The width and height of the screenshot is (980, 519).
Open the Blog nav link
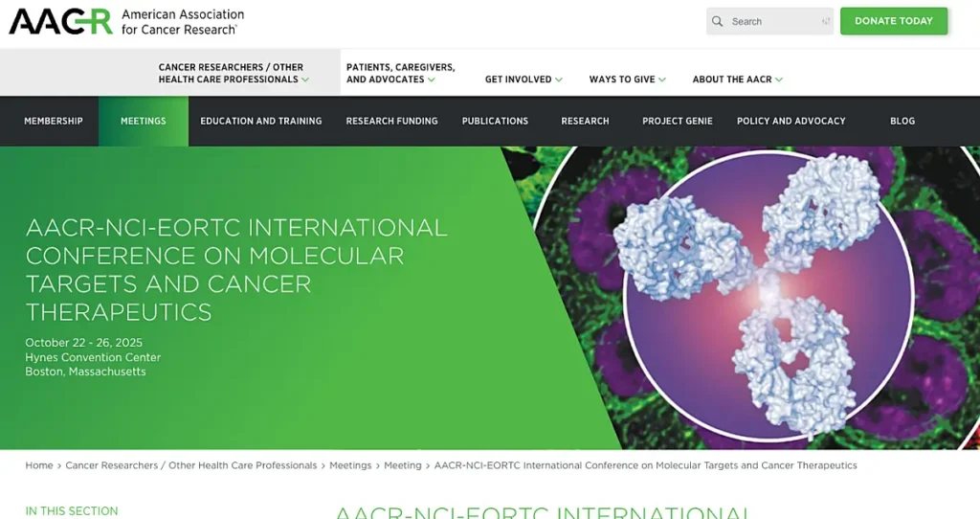pyautogui.click(x=902, y=122)
